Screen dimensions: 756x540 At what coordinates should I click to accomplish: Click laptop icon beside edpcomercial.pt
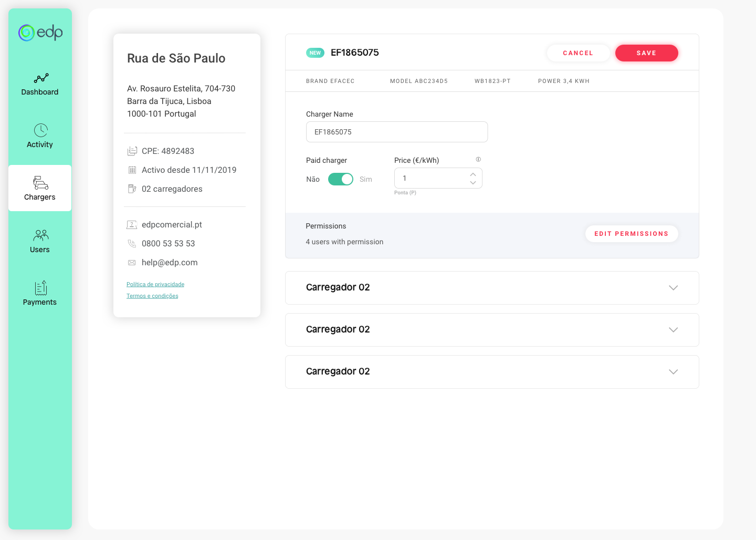(x=132, y=225)
